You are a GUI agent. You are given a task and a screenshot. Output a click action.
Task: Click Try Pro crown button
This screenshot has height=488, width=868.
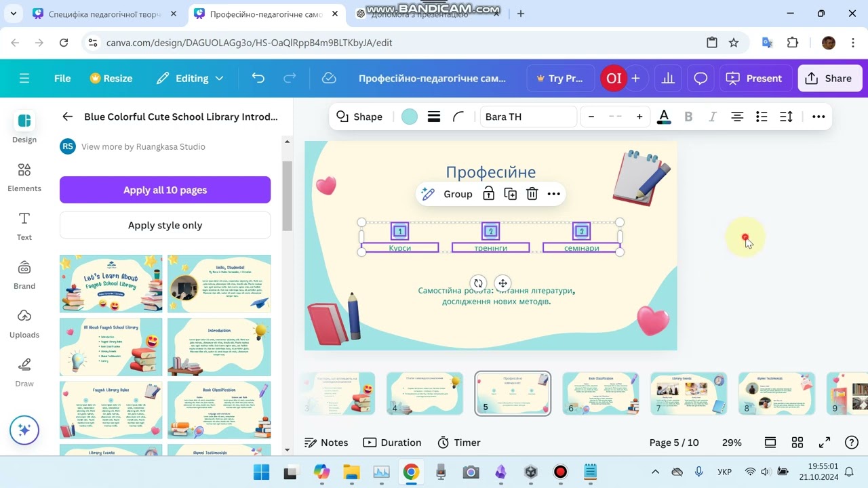point(560,79)
